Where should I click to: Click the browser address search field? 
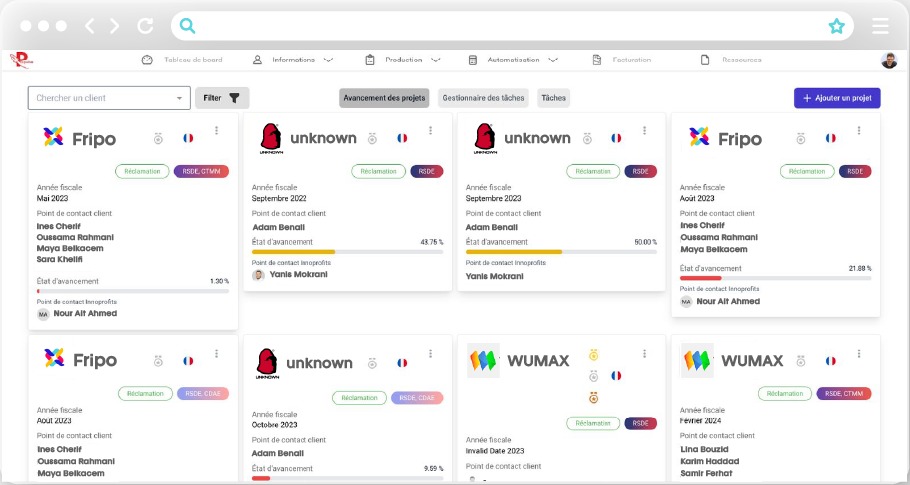pyautogui.click(x=500, y=26)
